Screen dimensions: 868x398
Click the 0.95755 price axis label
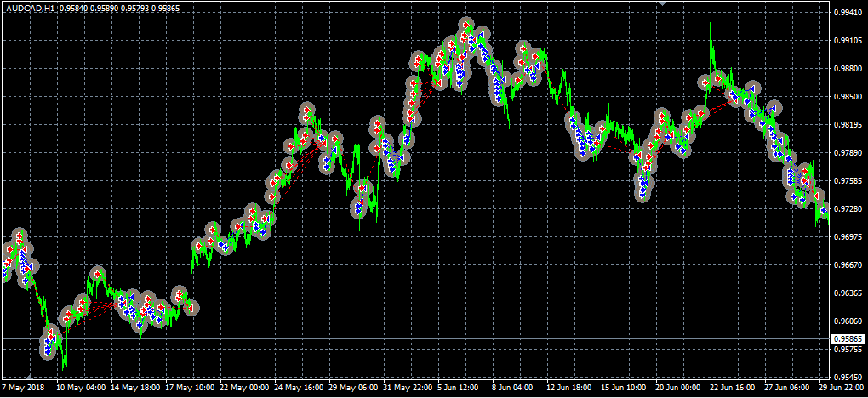click(x=848, y=350)
